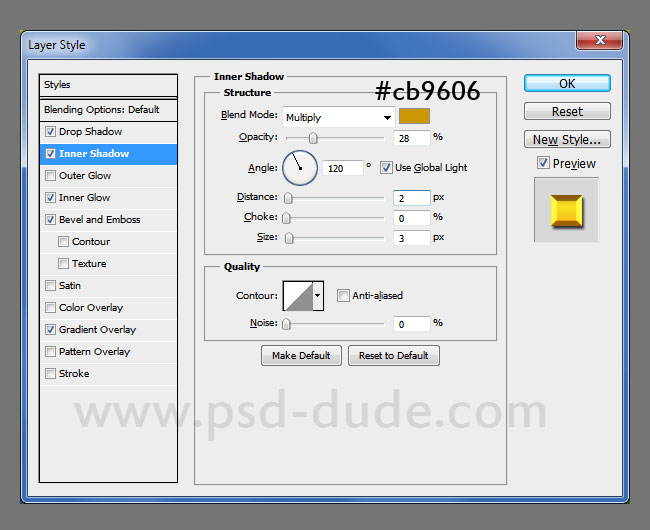Select Blending Options: Default
This screenshot has width=650, height=530.
(108, 110)
